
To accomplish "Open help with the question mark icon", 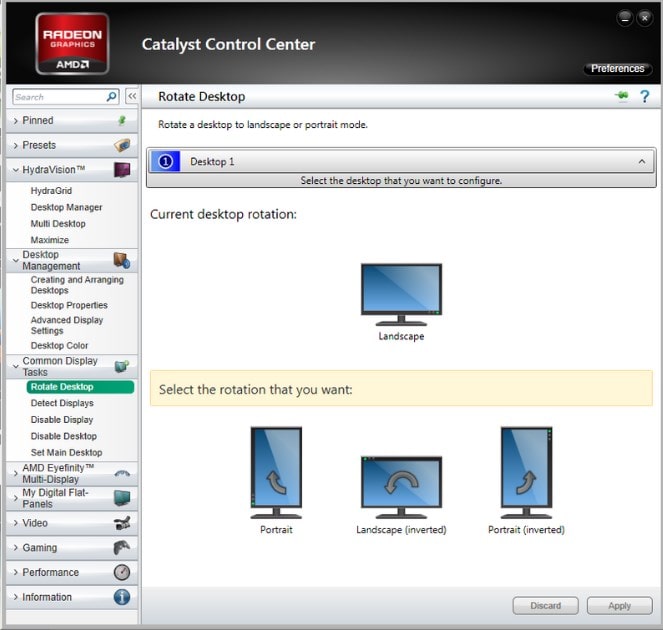I will pyautogui.click(x=644, y=96).
